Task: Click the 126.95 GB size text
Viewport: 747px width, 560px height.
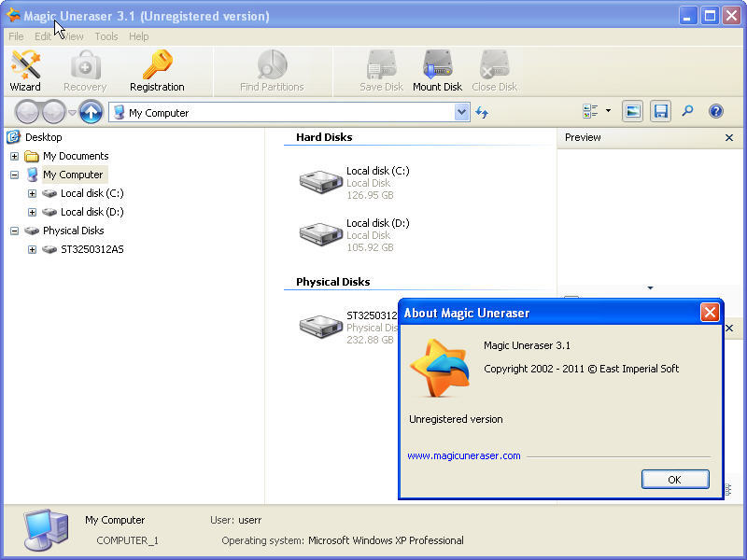Action: [370, 195]
